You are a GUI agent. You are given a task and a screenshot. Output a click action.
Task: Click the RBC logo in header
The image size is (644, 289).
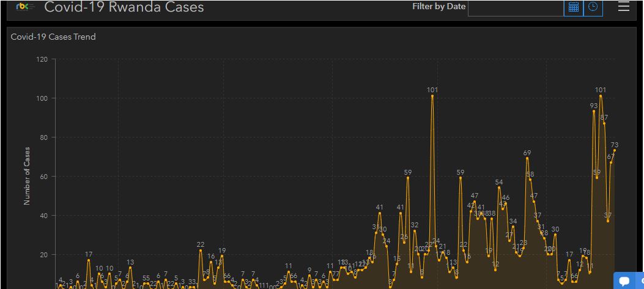pos(24,7)
